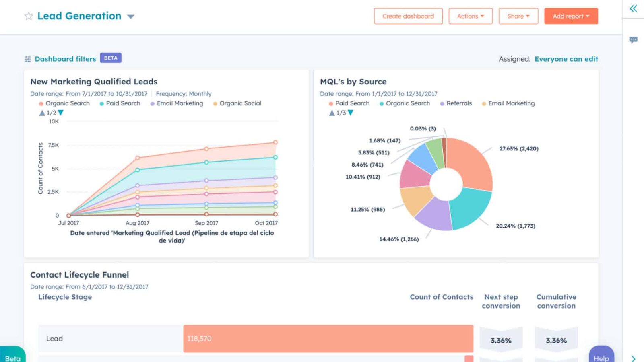This screenshot has width=644, height=362.
Task: Click Everyone can edit link
Action: (566, 59)
